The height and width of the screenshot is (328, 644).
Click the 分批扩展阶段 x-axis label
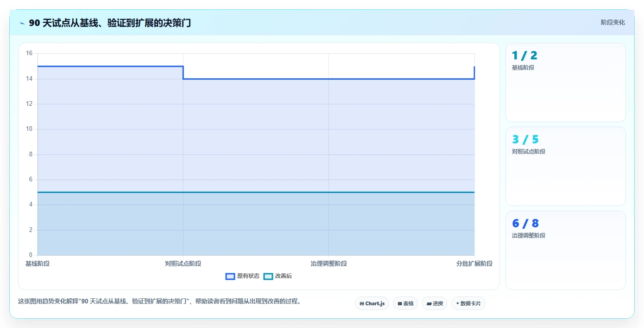click(x=474, y=264)
